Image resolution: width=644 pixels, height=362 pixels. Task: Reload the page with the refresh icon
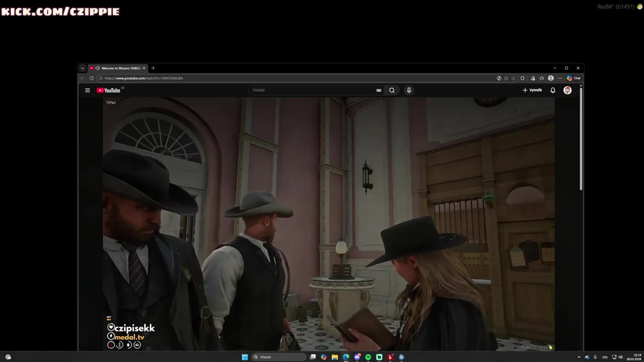[92, 78]
